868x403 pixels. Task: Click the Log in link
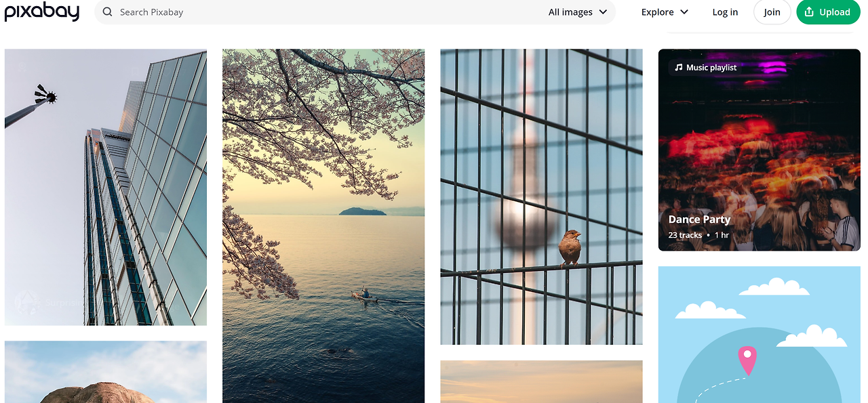click(x=725, y=12)
